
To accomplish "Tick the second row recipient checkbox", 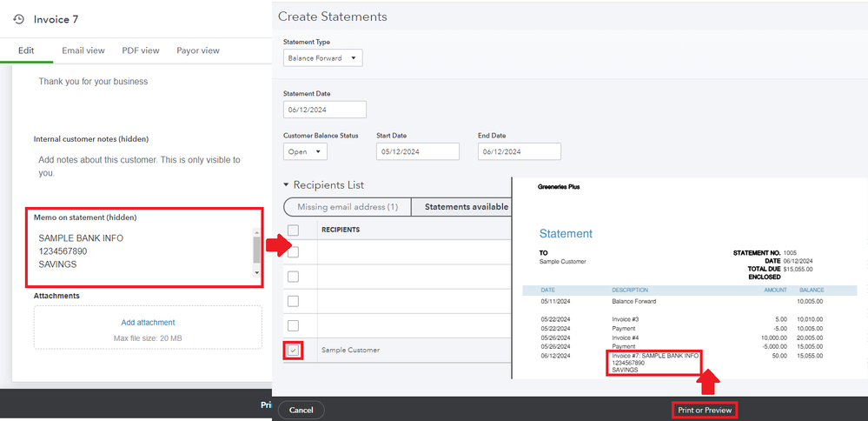I will tap(294, 277).
